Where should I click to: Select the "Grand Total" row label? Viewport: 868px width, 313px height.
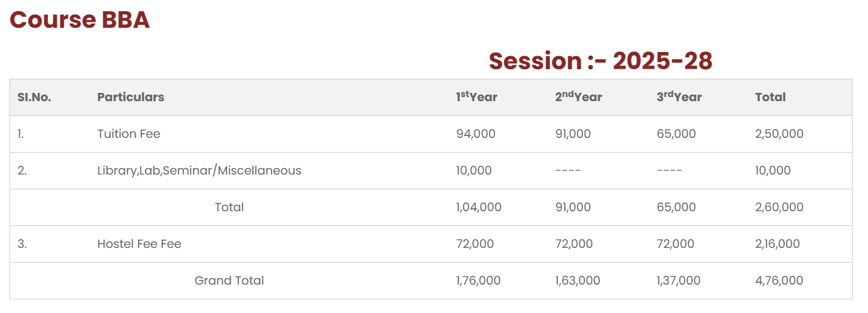pos(229,281)
